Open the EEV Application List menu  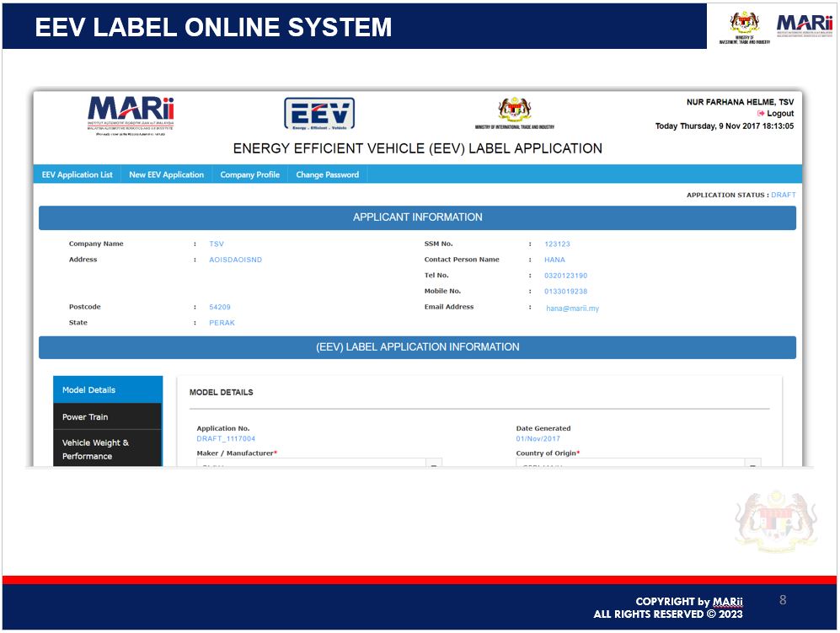[77, 174]
